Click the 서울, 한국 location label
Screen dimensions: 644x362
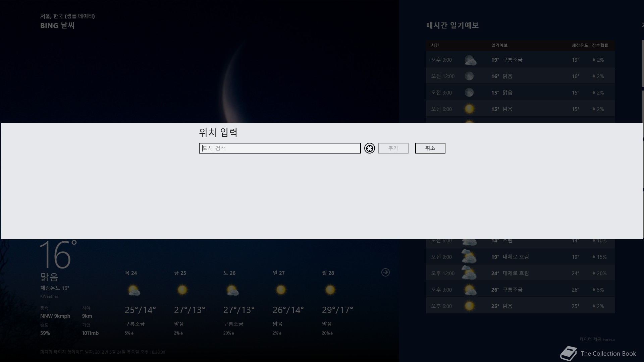coord(67,16)
